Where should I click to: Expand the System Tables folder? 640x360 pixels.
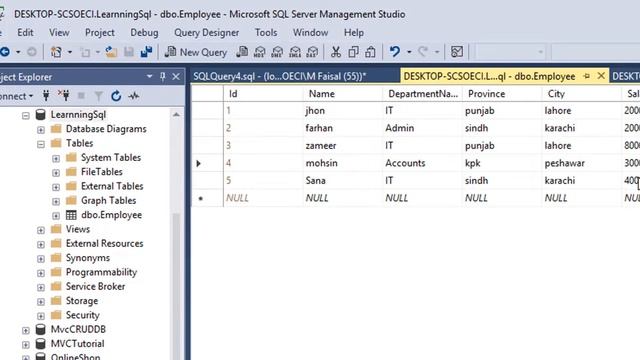point(56,158)
